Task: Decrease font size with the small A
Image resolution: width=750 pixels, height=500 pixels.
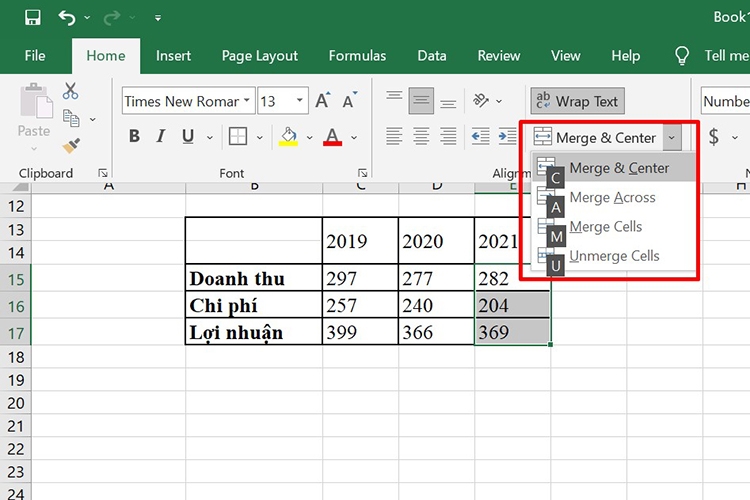Action: pos(350,100)
